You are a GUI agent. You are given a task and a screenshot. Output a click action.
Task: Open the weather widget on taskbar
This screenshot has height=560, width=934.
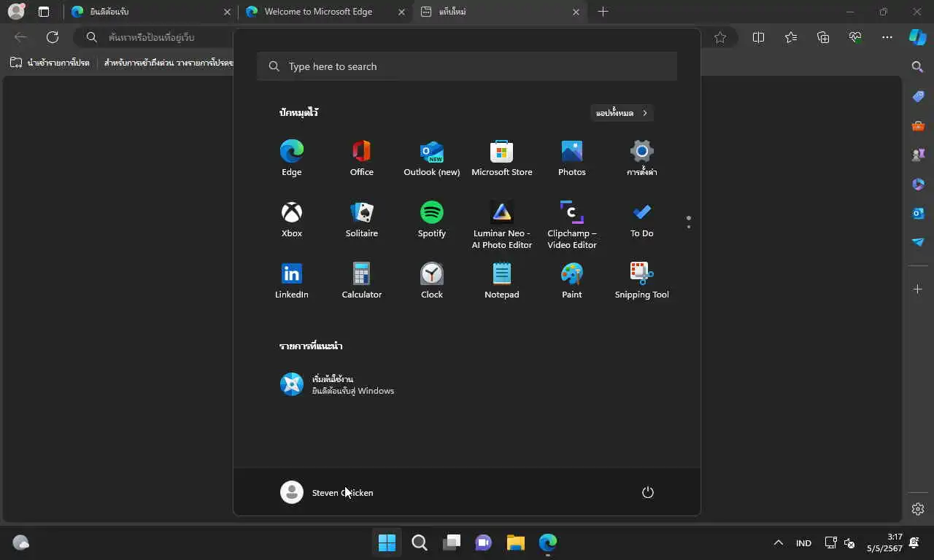tap(20, 542)
